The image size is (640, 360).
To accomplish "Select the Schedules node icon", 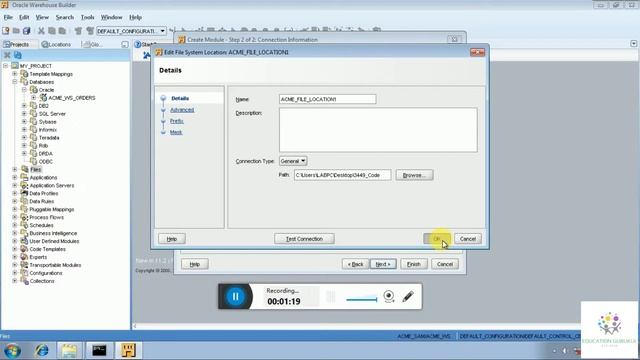I will coord(24,225).
